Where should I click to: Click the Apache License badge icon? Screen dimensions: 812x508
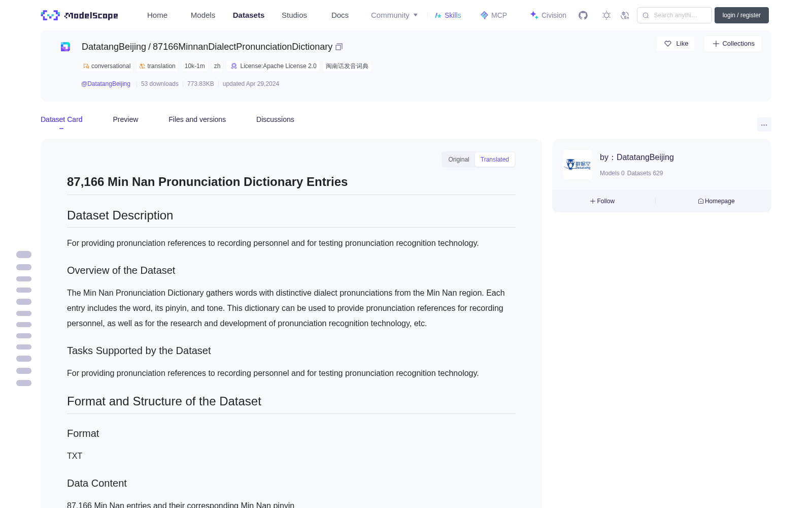coord(234,66)
